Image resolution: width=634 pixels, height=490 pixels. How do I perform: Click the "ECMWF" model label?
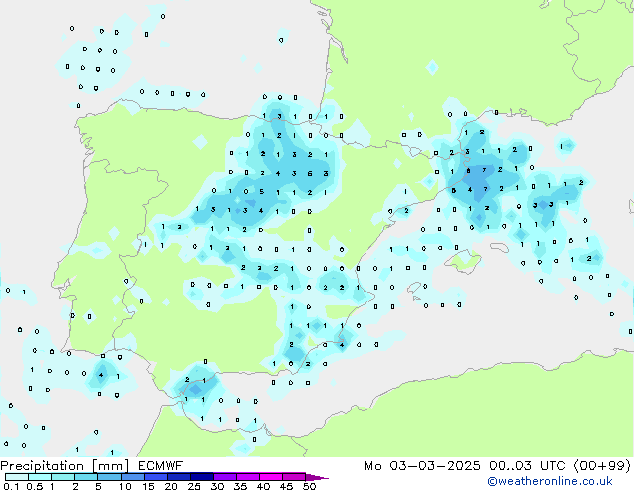pos(161,466)
